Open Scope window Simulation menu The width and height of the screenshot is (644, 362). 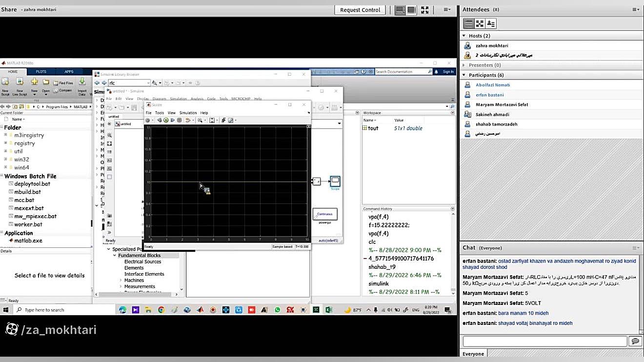click(188, 113)
